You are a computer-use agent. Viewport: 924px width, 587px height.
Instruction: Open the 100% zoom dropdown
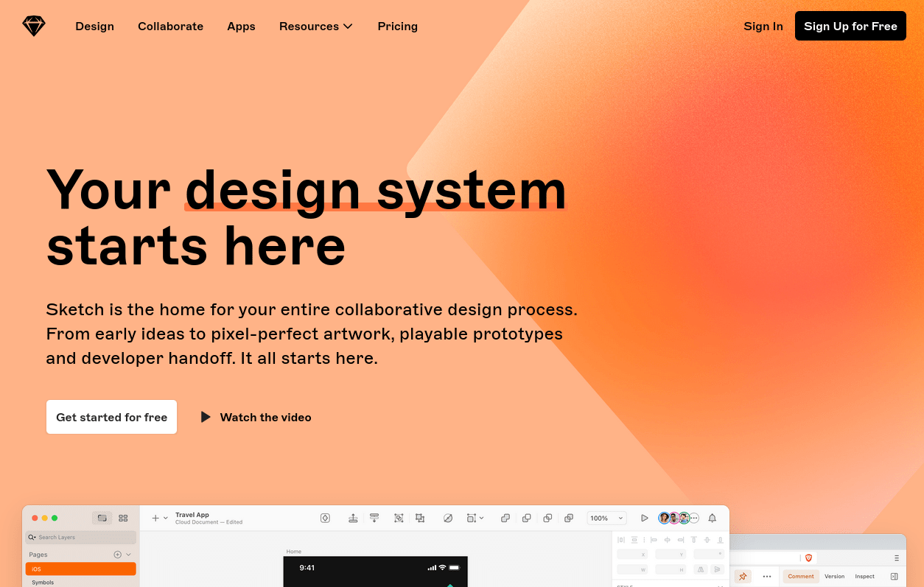click(606, 518)
